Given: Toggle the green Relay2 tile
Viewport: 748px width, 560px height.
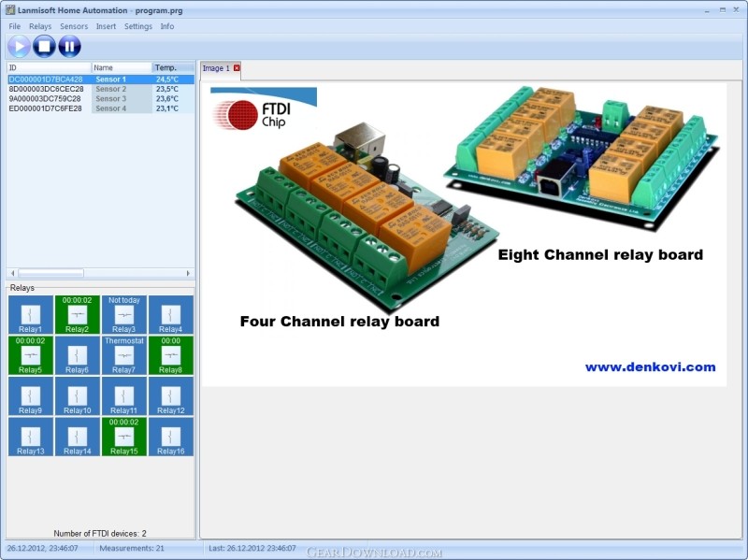Looking at the screenshot, I should coord(78,315).
